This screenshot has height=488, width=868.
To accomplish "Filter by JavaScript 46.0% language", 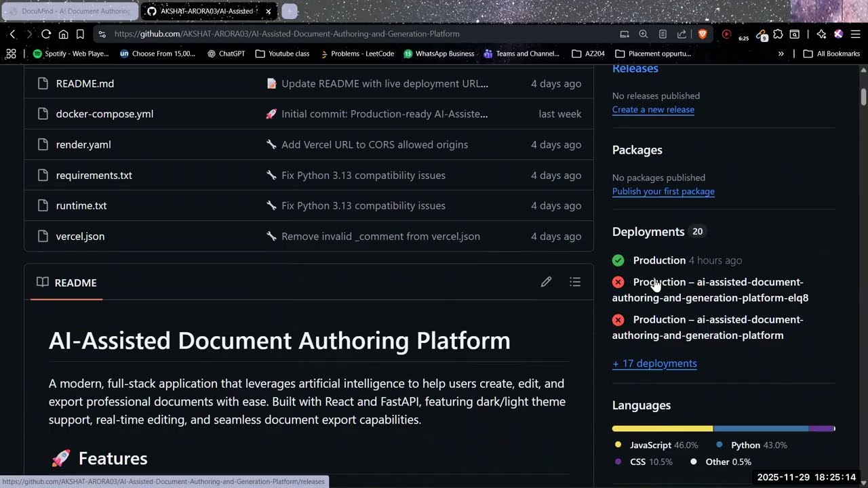I will pyautogui.click(x=656, y=445).
